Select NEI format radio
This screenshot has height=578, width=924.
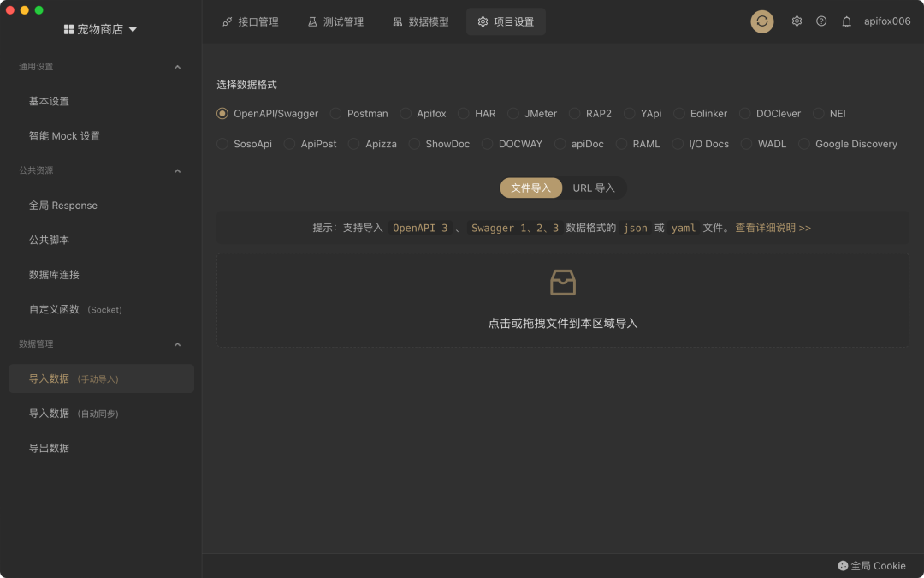[818, 113]
